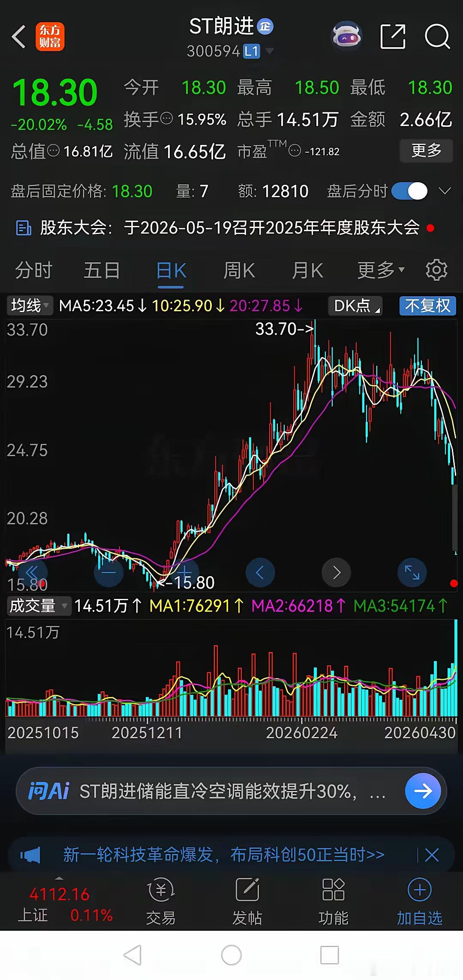Tap the 20260430 date label
Viewport: 463px width, 980px height.
pos(420,733)
